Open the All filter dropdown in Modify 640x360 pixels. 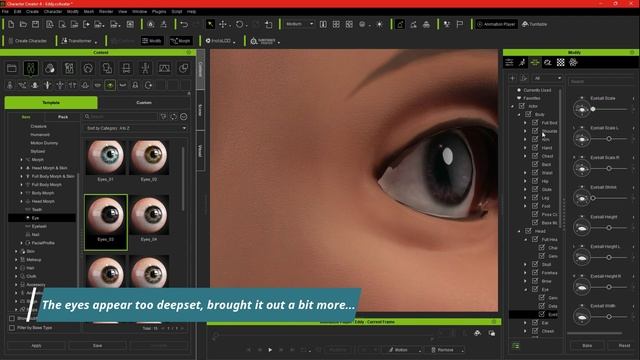click(548, 78)
